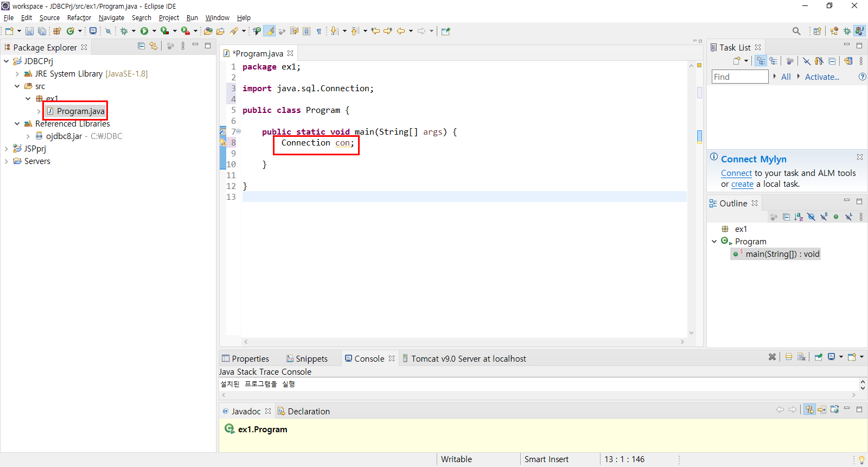Click the Activate... link in Task List
868x467 pixels.
(x=822, y=77)
